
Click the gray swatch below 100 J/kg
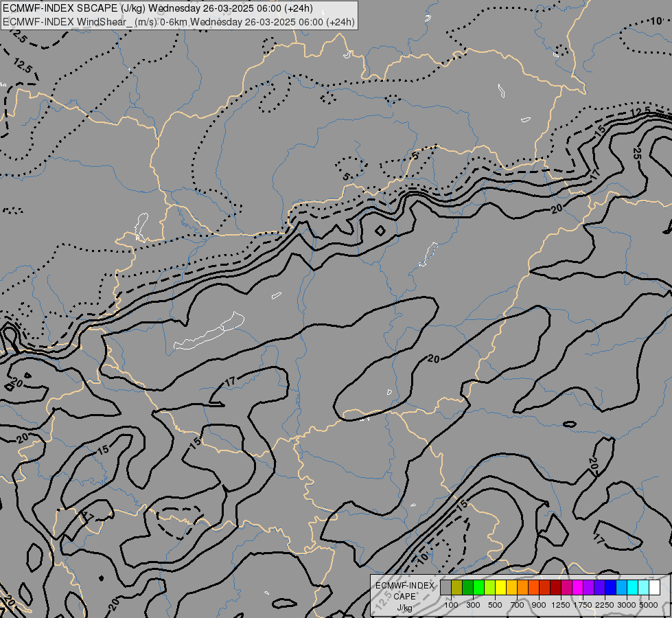click(x=445, y=588)
